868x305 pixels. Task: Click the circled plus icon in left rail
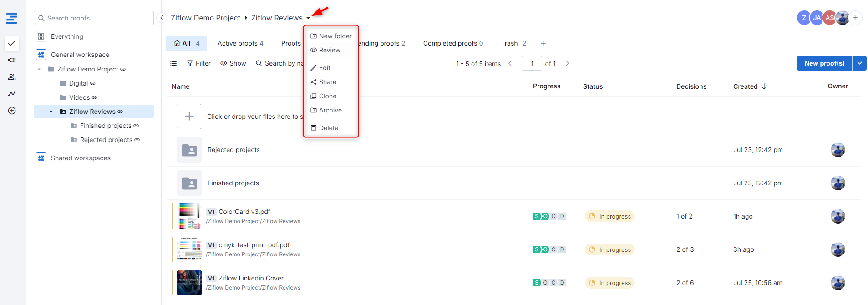(12, 111)
